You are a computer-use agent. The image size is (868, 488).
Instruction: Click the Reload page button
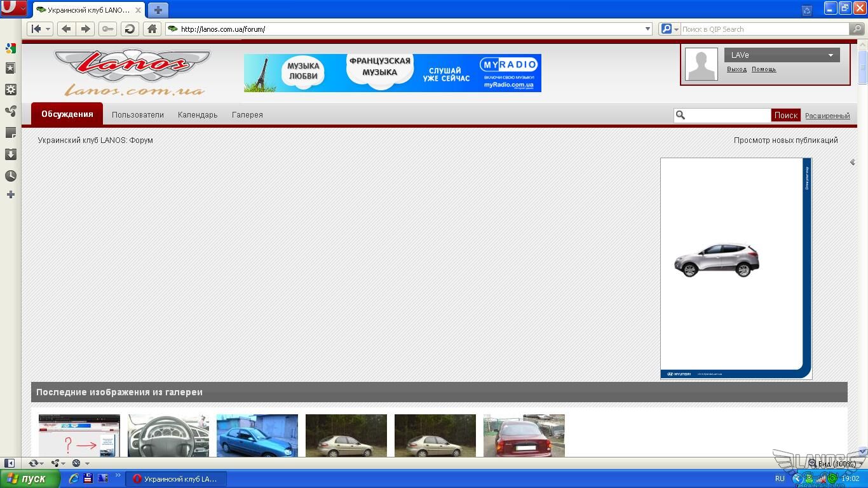click(x=130, y=29)
